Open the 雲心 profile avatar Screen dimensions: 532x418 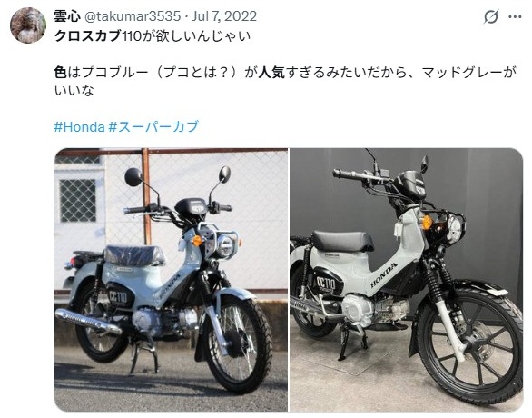(x=28, y=25)
